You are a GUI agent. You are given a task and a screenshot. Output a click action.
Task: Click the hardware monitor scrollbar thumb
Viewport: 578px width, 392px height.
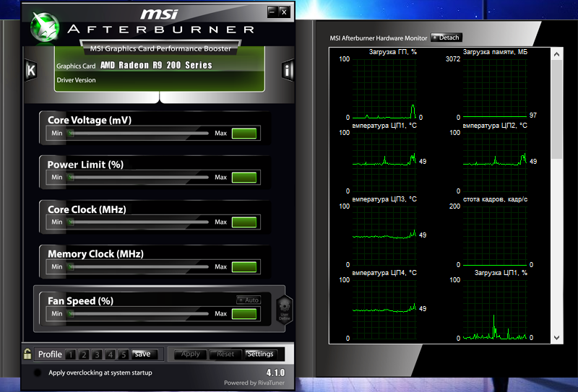[x=556, y=110]
